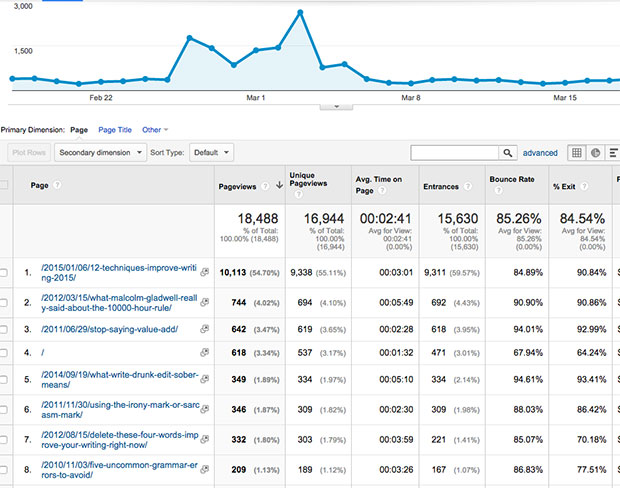
Task: Switch primary dimension to Page Title
Action: coord(115,130)
